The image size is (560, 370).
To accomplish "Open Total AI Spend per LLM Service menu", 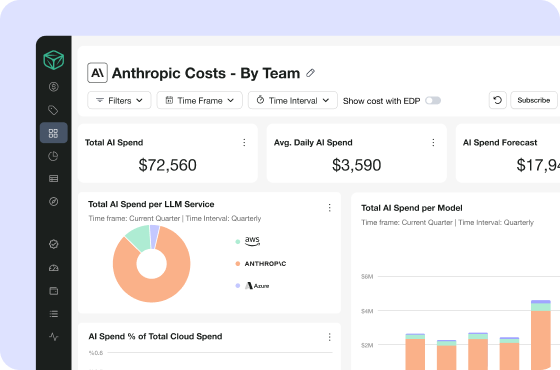I will 329,208.
